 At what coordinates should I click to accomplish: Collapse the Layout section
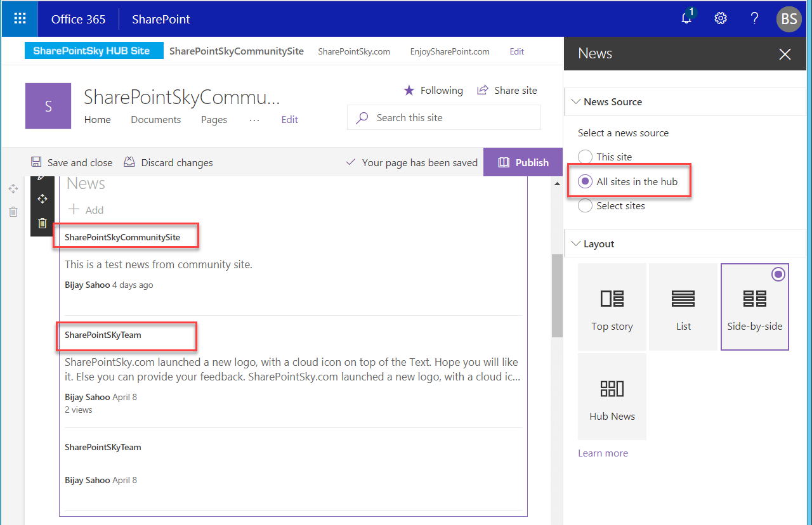[576, 243]
